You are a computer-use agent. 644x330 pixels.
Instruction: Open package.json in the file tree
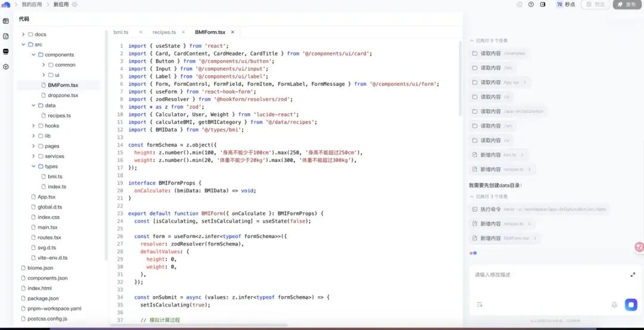pyautogui.click(x=39, y=298)
